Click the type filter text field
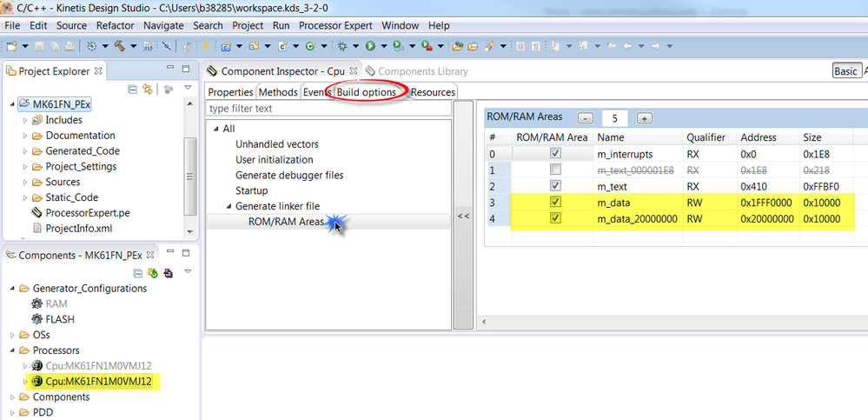868x420 pixels. tap(328, 109)
